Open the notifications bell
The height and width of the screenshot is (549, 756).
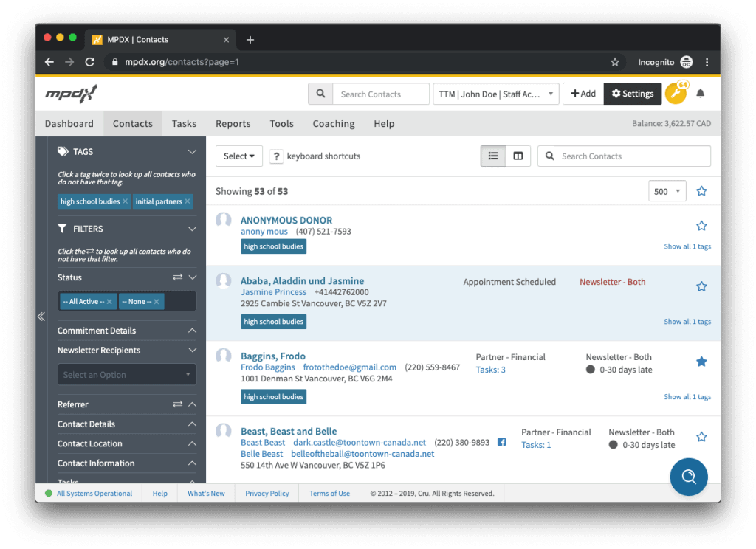point(700,94)
